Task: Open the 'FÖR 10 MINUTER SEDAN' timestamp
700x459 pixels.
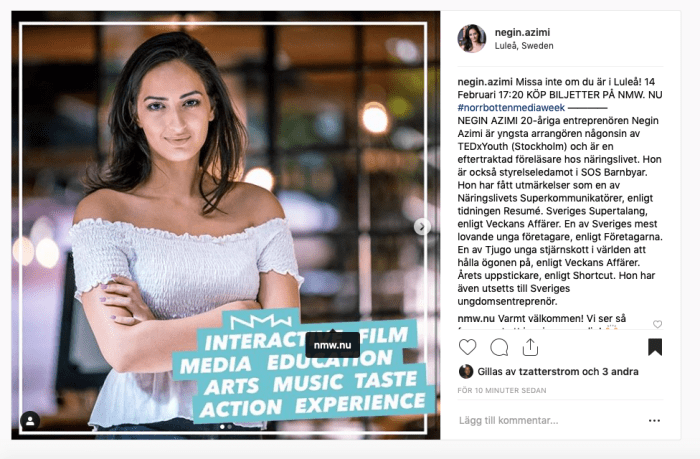Action: click(x=502, y=390)
